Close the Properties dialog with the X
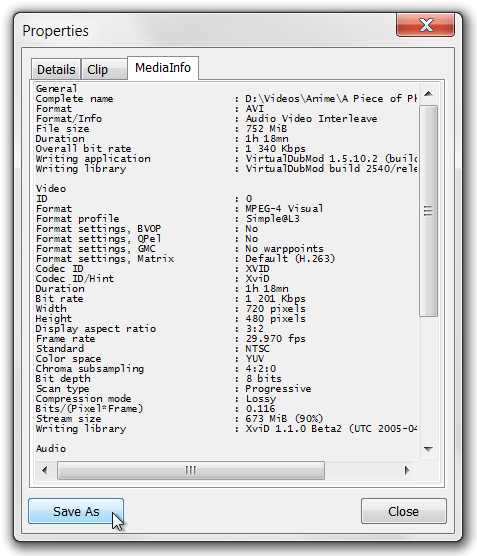Viewport: 477px width, 556px height. pos(425,25)
